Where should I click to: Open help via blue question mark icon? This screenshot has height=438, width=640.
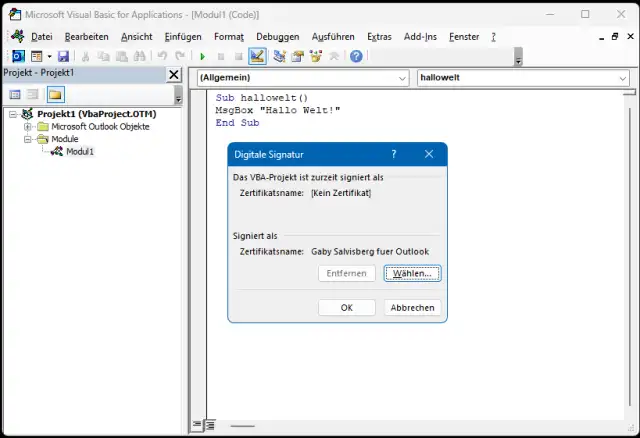pos(356,57)
